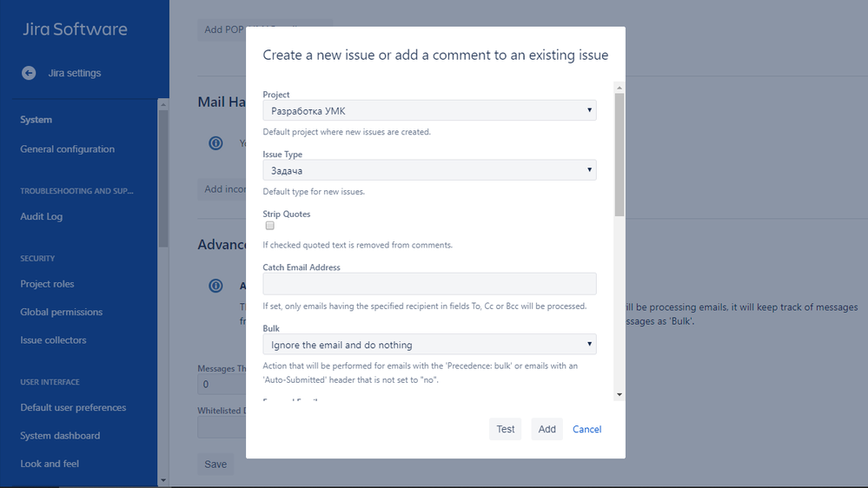Click the info icon under Mail Handlers
This screenshot has height=488, width=868.
pos(215,143)
